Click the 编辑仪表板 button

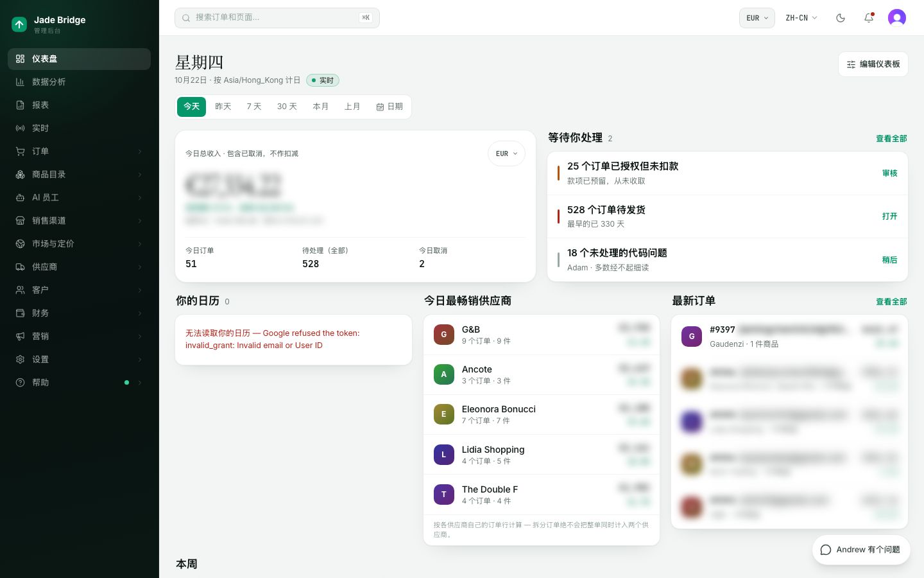pos(873,64)
